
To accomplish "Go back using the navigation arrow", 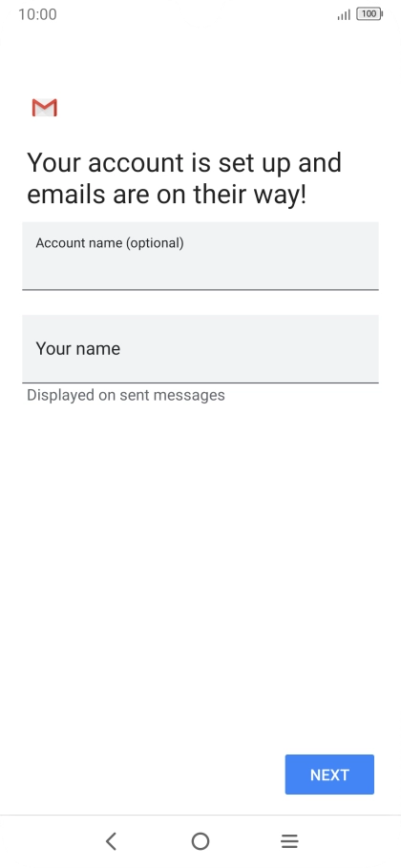I will point(112,841).
